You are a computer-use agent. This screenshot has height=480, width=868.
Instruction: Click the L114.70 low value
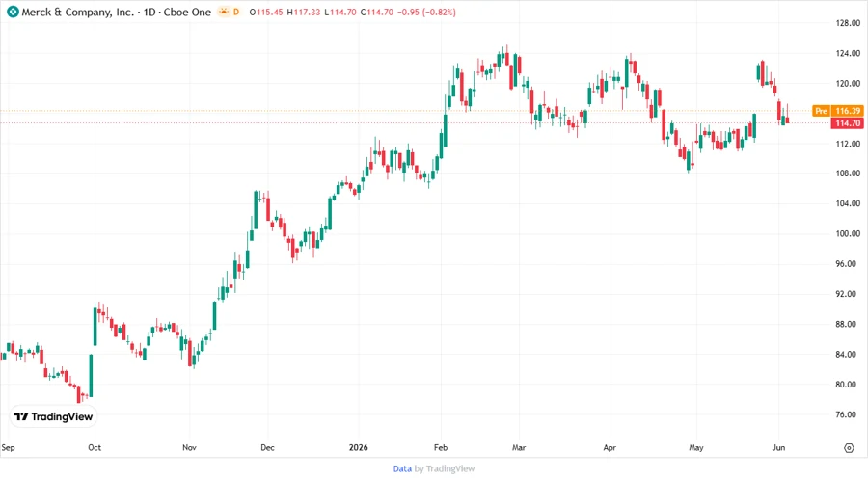pos(339,13)
